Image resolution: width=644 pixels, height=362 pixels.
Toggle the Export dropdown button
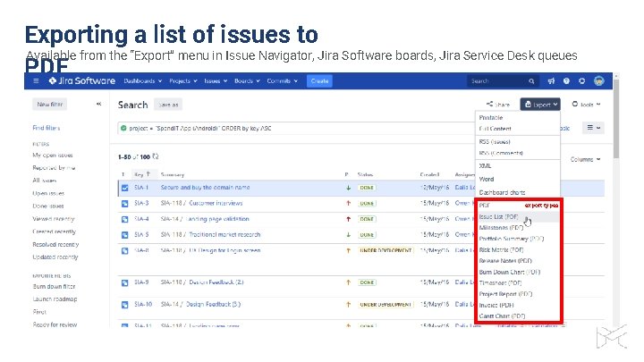pos(540,105)
